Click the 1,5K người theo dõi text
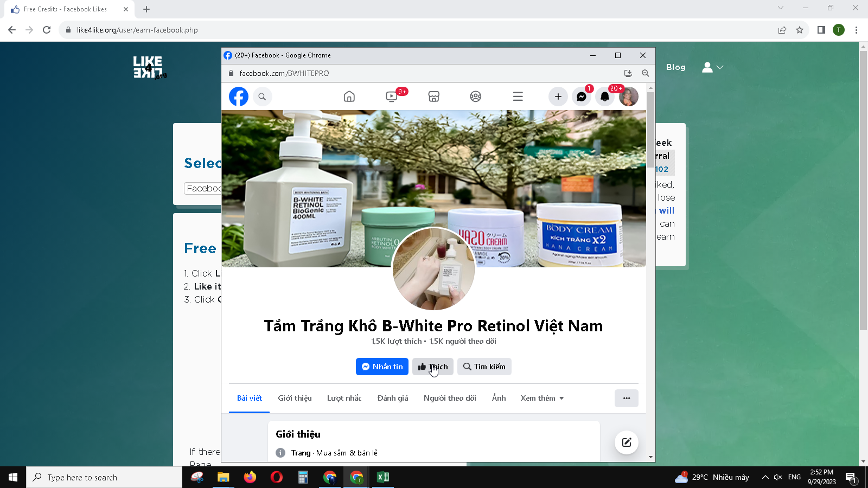868x488 pixels. pyautogui.click(x=463, y=341)
